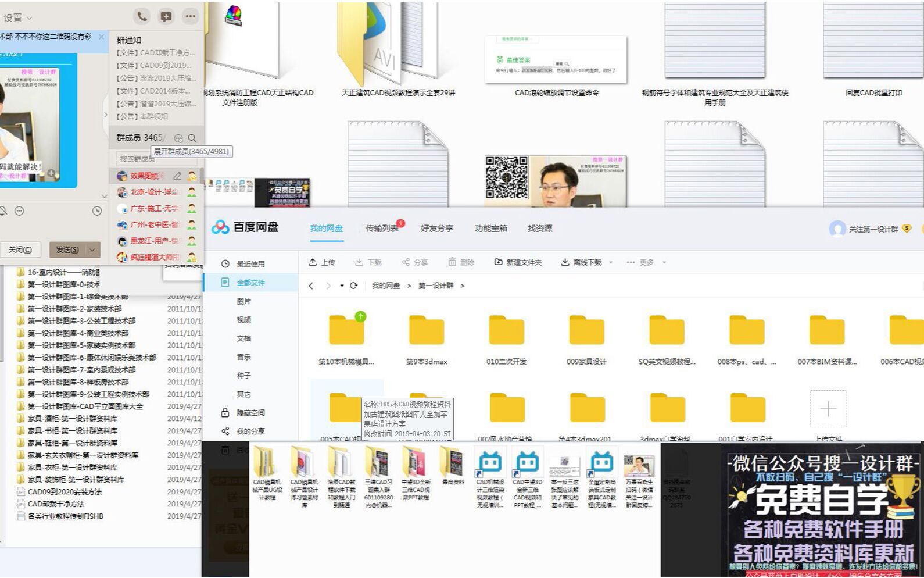This screenshot has width=924, height=578.
Task: Click the 删除 delete toolbar button
Action: pyautogui.click(x=461, y=262)
